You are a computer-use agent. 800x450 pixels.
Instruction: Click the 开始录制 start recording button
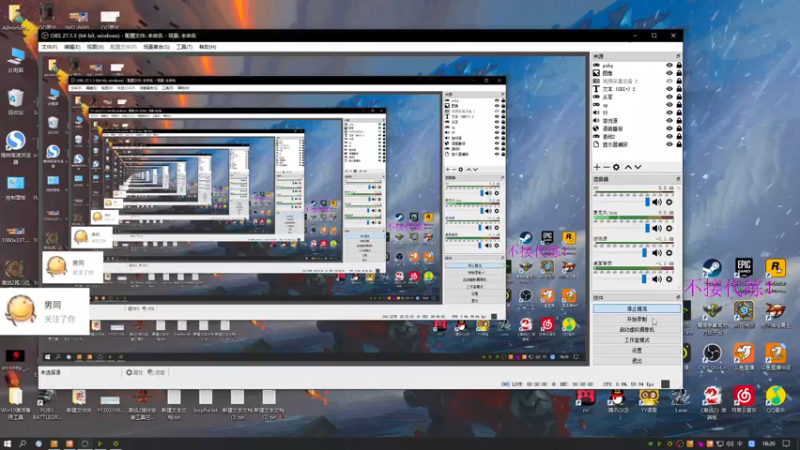(637, 319)
